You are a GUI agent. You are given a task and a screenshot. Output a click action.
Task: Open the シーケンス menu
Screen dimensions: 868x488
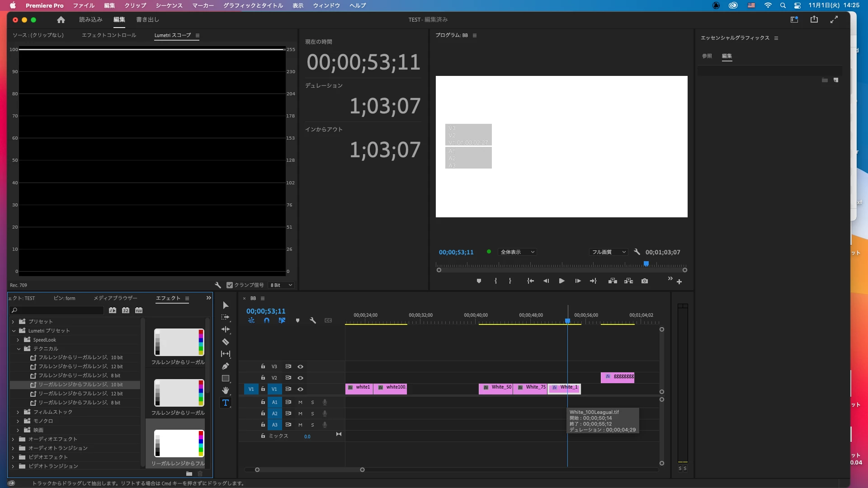[169, 5]
